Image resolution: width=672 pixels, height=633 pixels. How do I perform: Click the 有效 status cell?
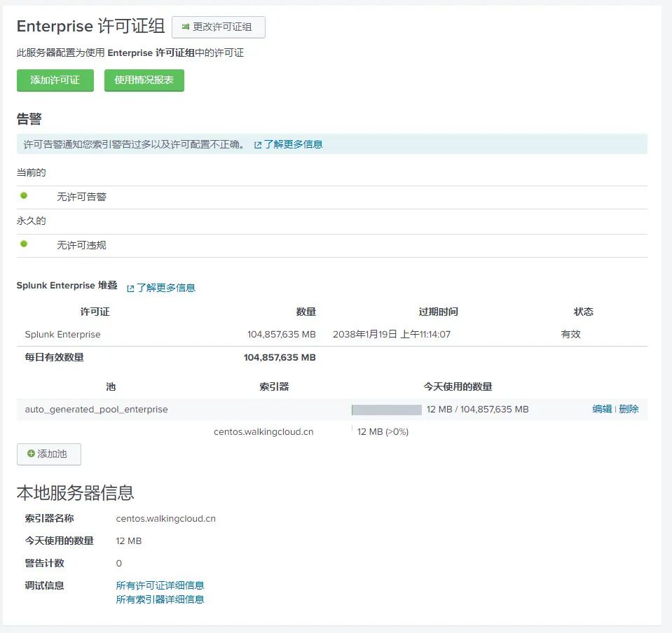coord(570,335)
